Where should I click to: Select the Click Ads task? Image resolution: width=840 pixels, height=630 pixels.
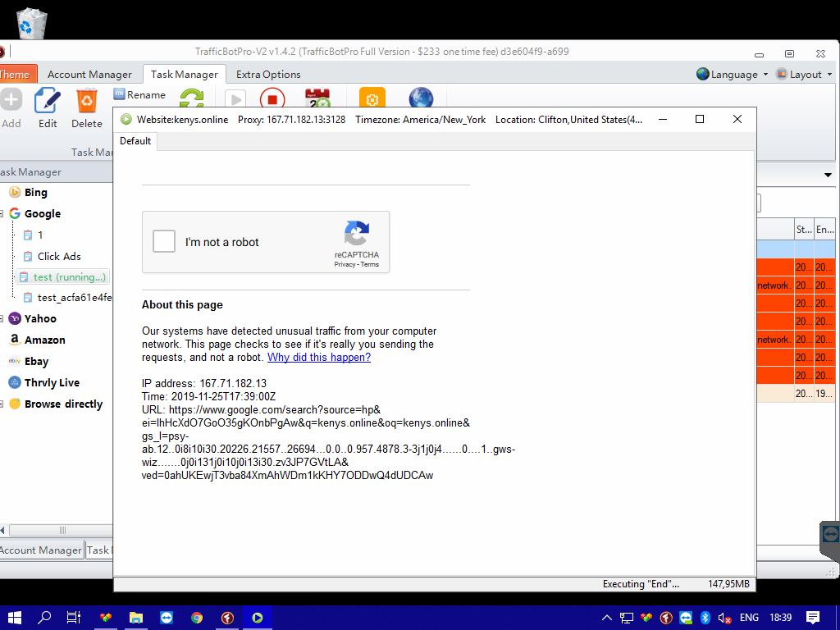[59, 256]
